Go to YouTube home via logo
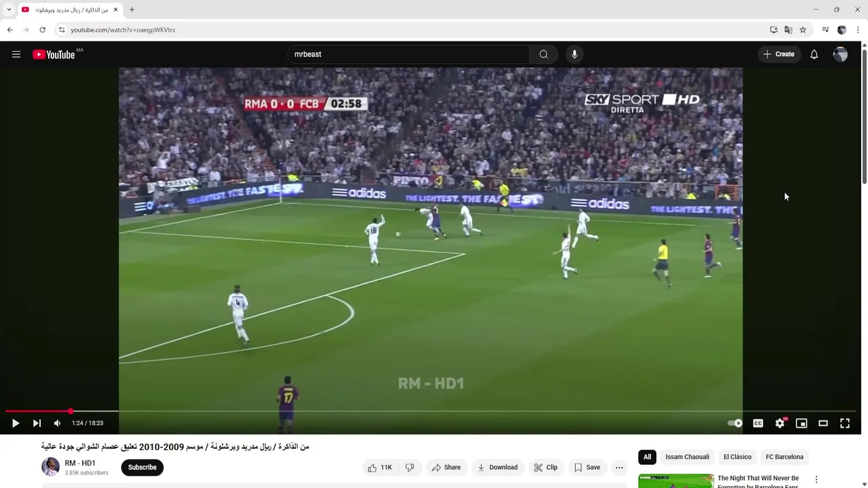Viewport: 868px width, 488px height. click(54, 54)
